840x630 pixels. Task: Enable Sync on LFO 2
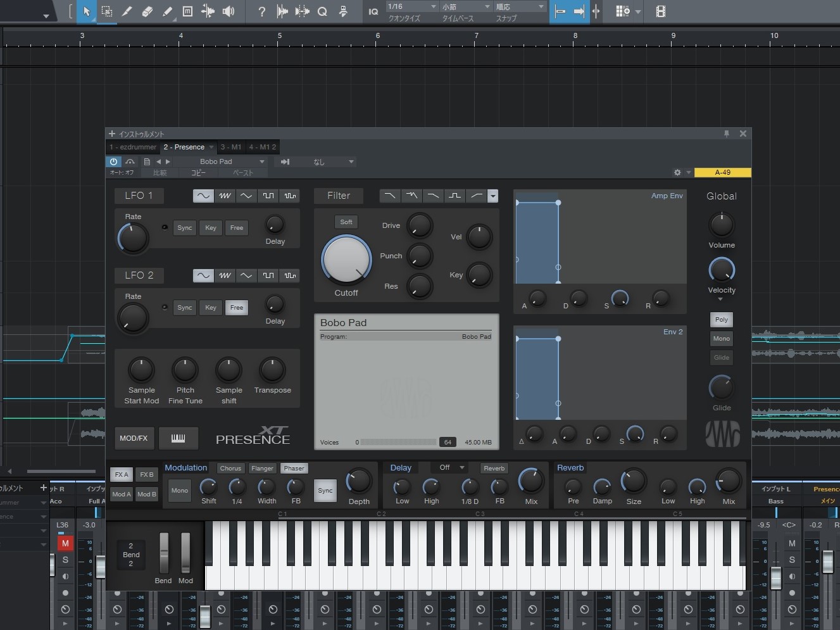tap(184, 308)
